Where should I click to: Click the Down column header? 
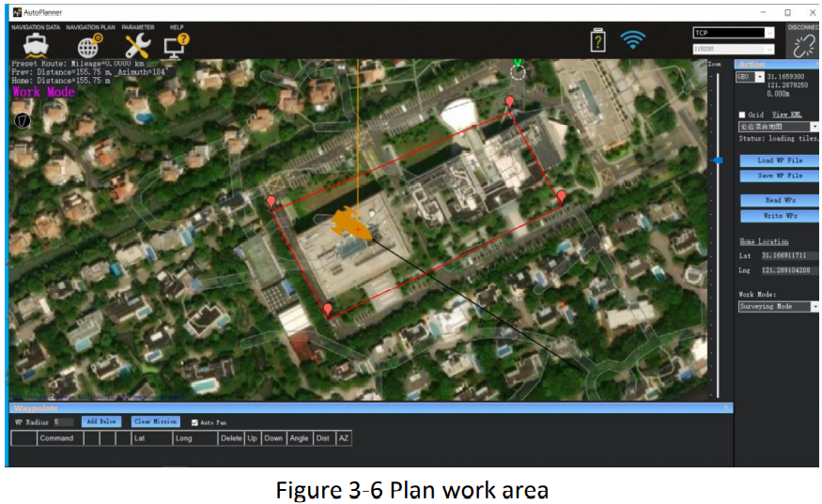coord(273,438)
